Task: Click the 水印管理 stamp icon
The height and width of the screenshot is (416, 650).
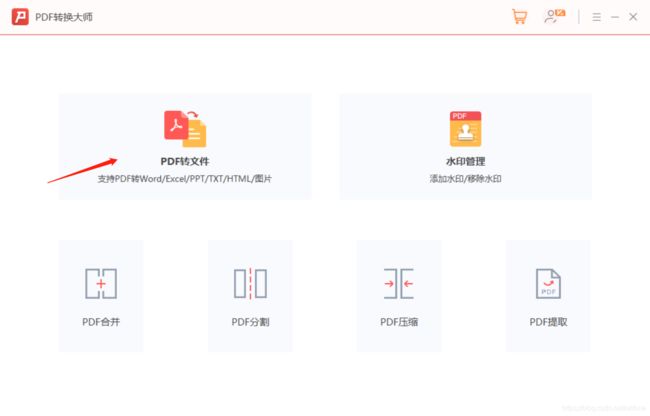Action: (466, 129)
